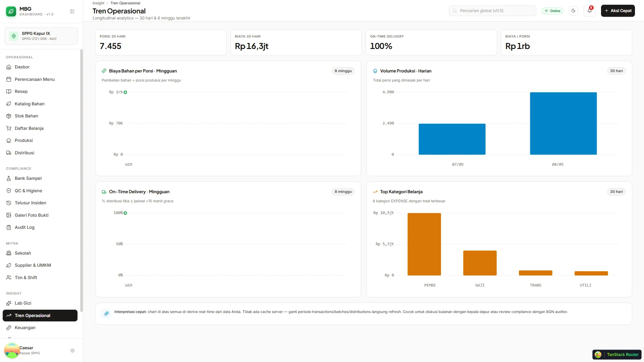Click the 100% data point on On-Time chart
The height and width of the screenshot is (362, 644).
125,213
